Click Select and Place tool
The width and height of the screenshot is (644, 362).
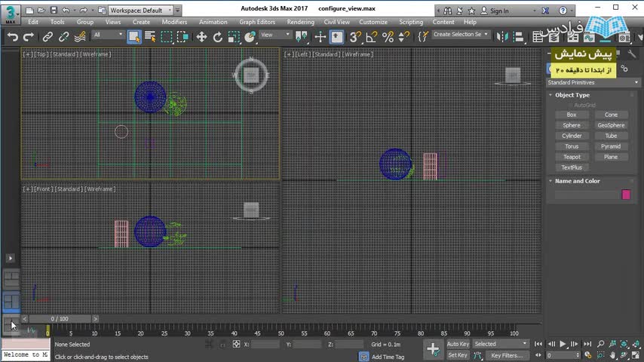click(x=250, y=38)
